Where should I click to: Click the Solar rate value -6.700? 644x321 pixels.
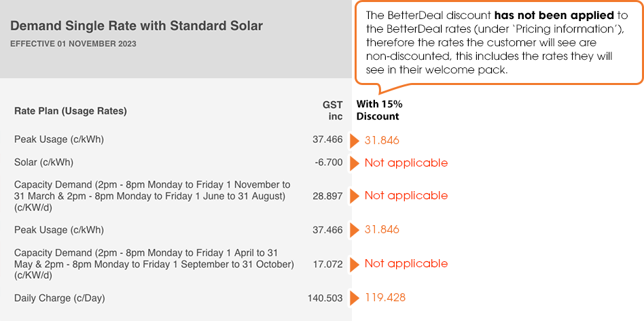[329, 163]
